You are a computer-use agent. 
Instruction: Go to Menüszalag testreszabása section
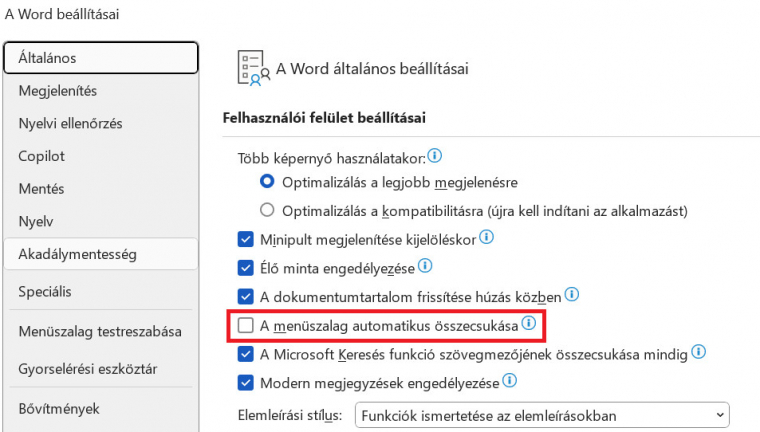coord(101,332)
